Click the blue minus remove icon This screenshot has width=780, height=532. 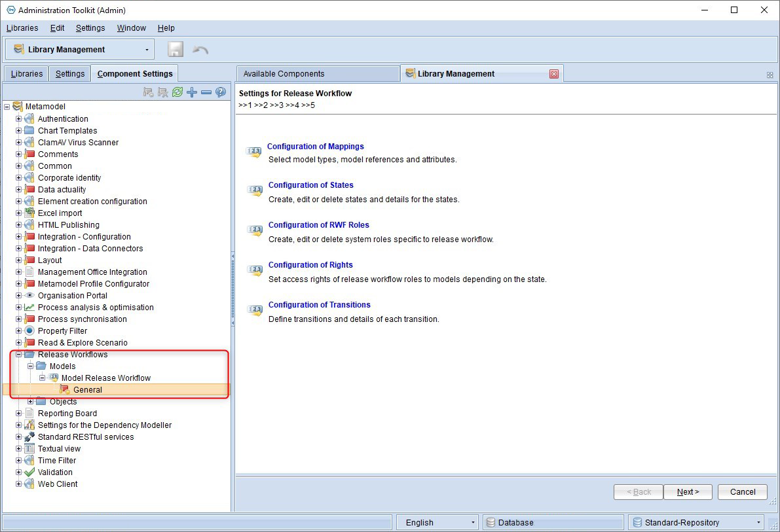[206, 92]
